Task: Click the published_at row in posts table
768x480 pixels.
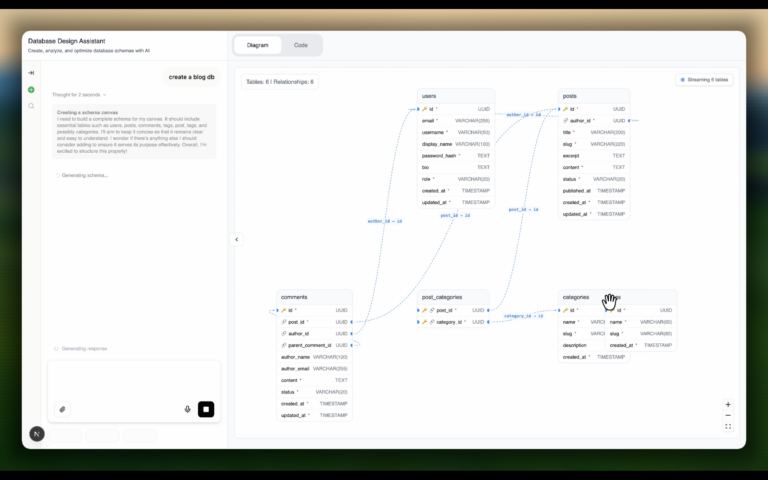Action: (594, 191)
